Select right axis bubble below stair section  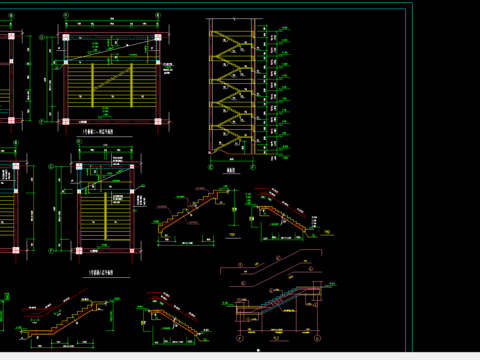(253, 167)
